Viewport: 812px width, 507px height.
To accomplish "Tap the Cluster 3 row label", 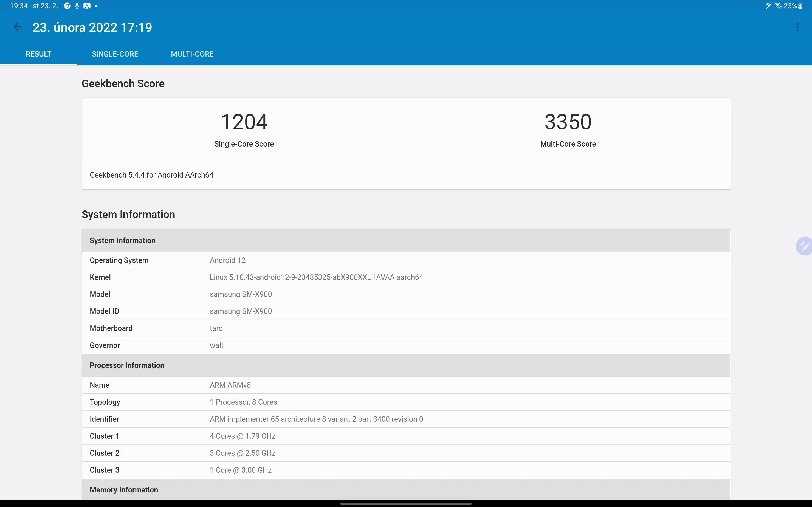I will point(104,470).
